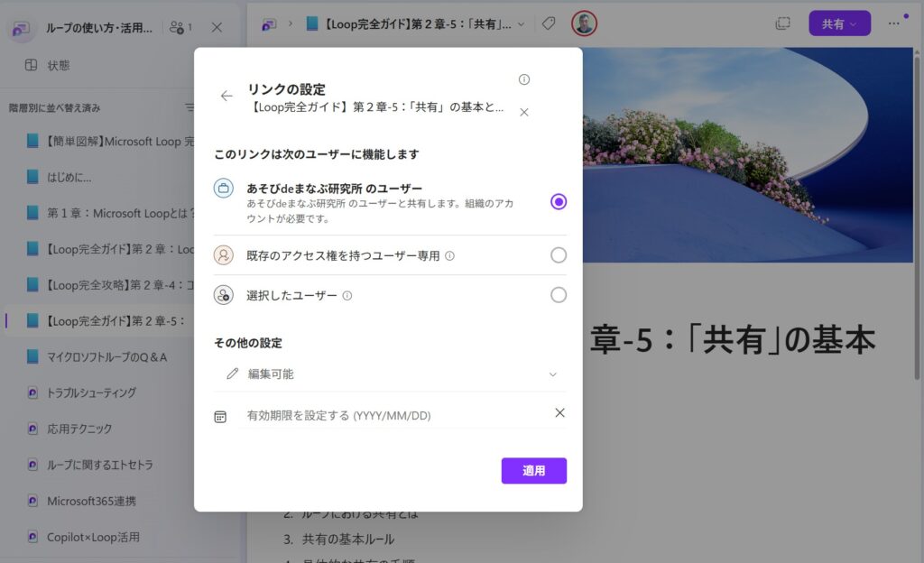
Task: Select あそびdeまなぶ研究所 のユーザー radio option
Action: click(559, 202)
